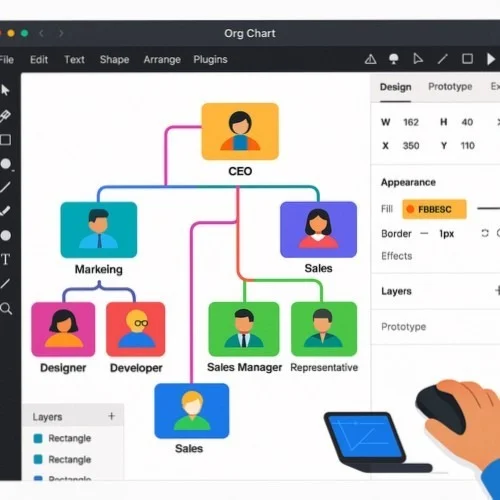Screen dimensions: 500x500
Task: Click the W width field showing 162
Action: [411, 122]
